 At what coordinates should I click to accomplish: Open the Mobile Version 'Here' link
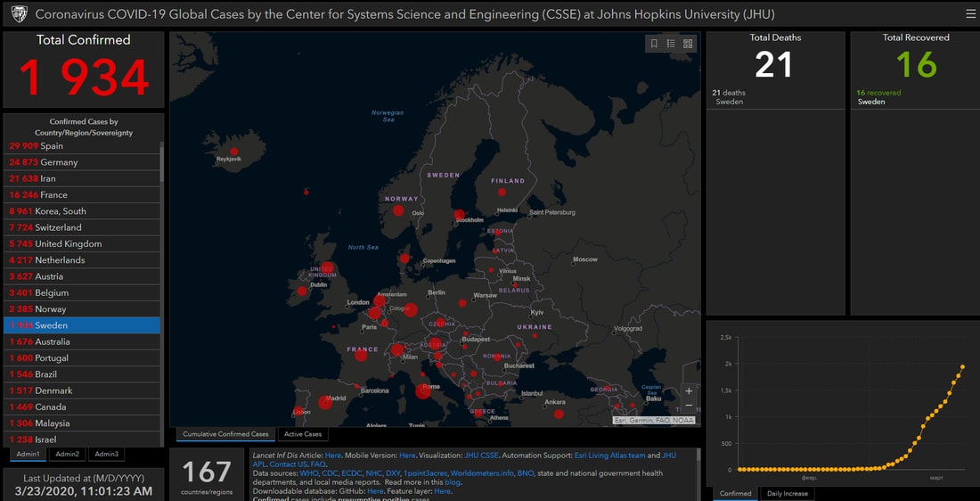[407, 456]
